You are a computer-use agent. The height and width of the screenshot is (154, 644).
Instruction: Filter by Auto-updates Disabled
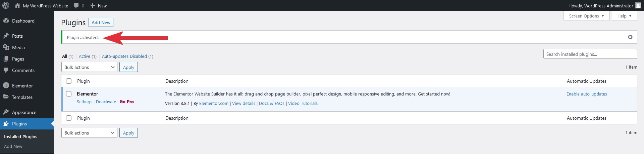124,56
